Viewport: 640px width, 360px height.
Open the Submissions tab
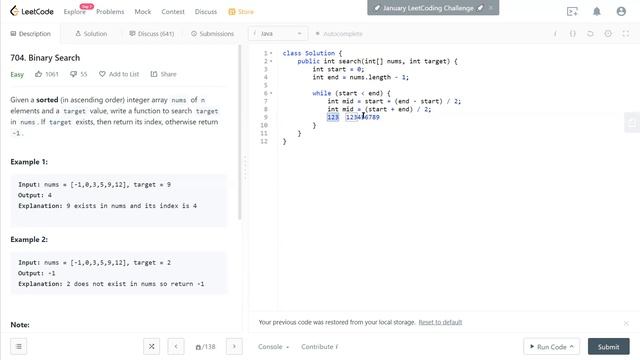click(x=212, y=33)
